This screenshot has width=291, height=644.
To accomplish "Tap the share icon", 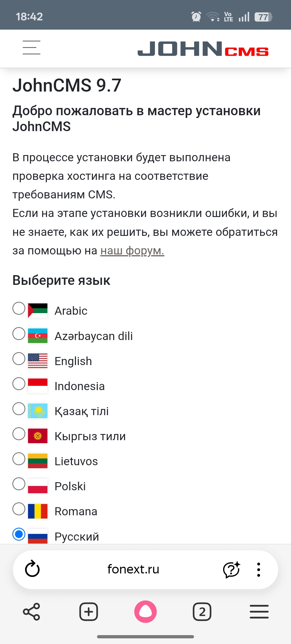I will coord(32,612).
